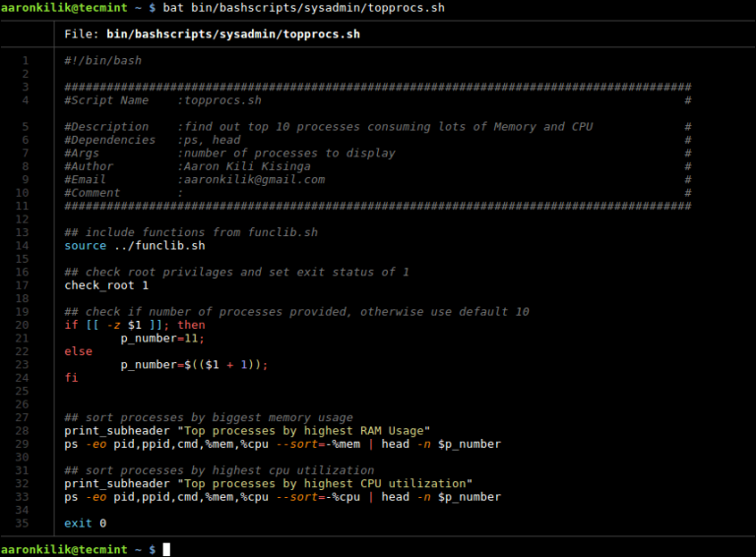
Task: Click the author name Aaron Kili Kisinga
Action: (x=246, y=166)
